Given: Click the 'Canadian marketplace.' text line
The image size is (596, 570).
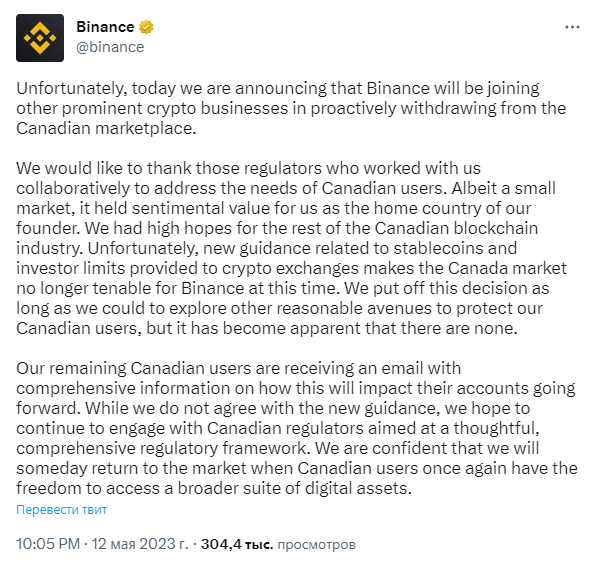Looking at the screenshot, I should coord(106,128).
